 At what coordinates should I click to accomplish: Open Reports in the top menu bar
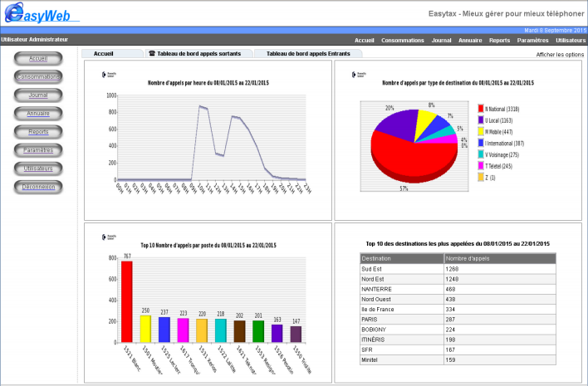pyautogui.click(x=499, y=40)
